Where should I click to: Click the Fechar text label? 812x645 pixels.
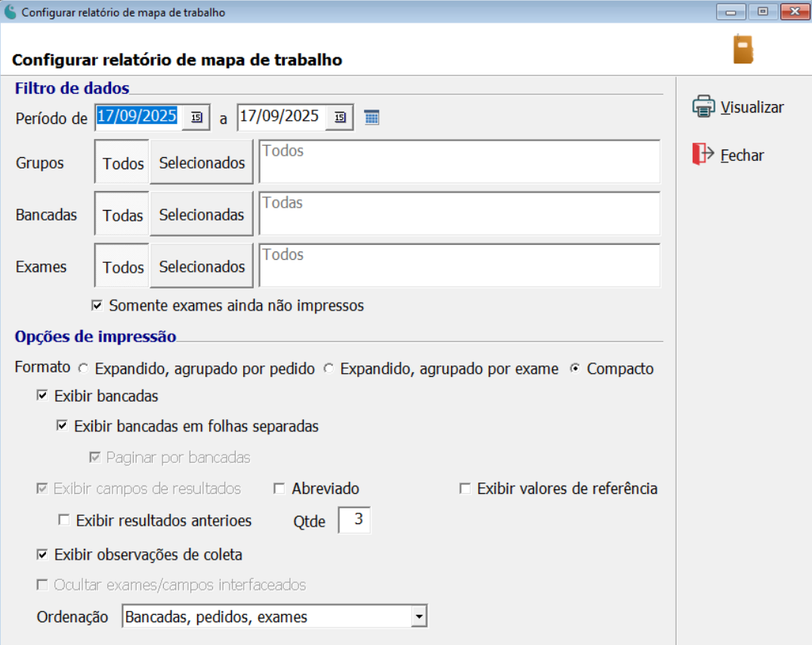click(x=742, y=156)
